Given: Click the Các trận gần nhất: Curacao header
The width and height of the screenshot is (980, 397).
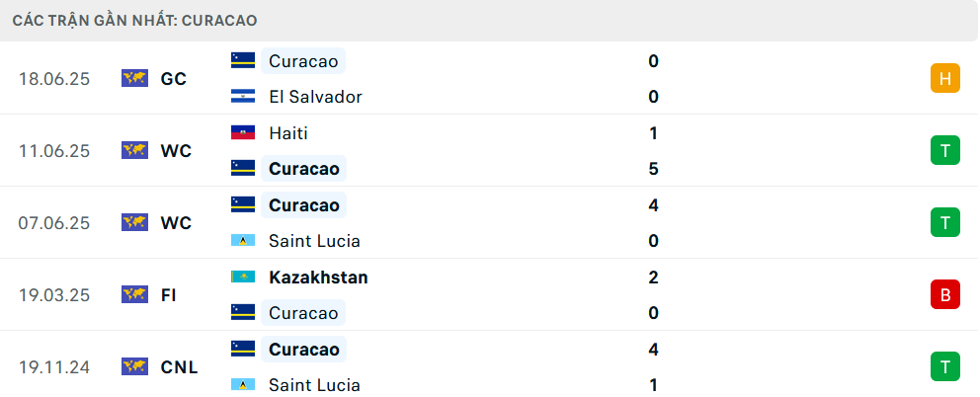Looking at the screenshot, I should coord(134,21).
